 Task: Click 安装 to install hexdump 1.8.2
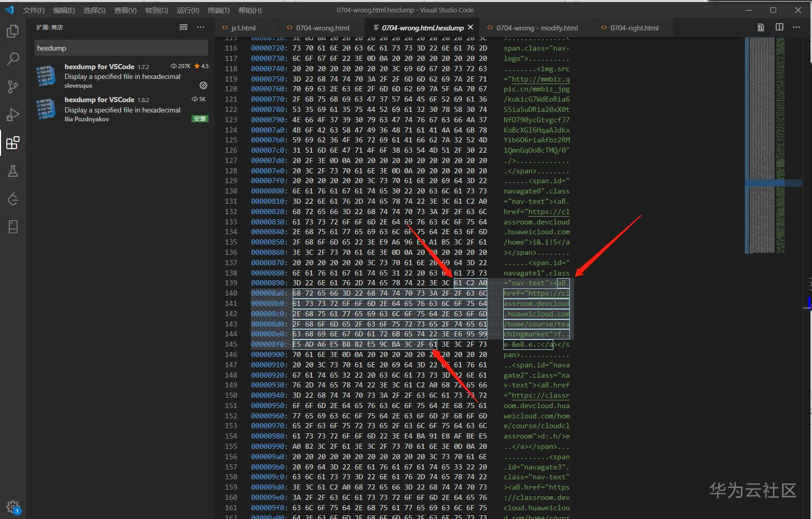pyautogui.click(x=200, y=119)
